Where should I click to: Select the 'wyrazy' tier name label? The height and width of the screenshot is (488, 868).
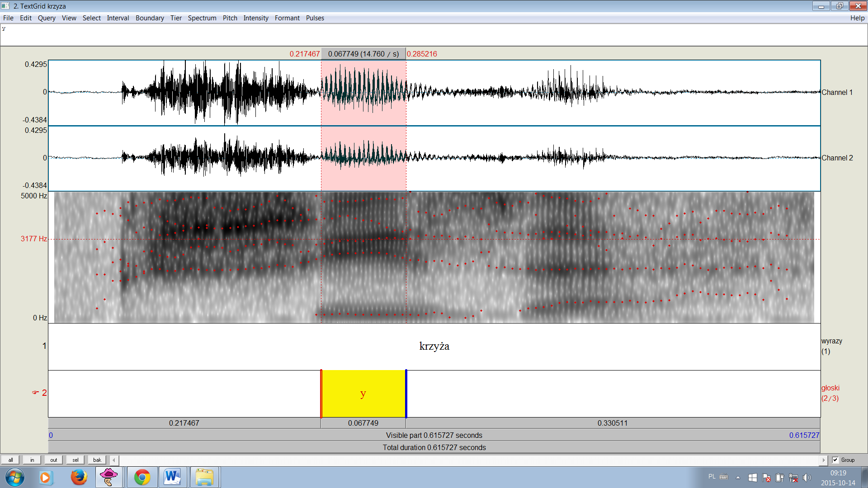(x=832, y=341)
